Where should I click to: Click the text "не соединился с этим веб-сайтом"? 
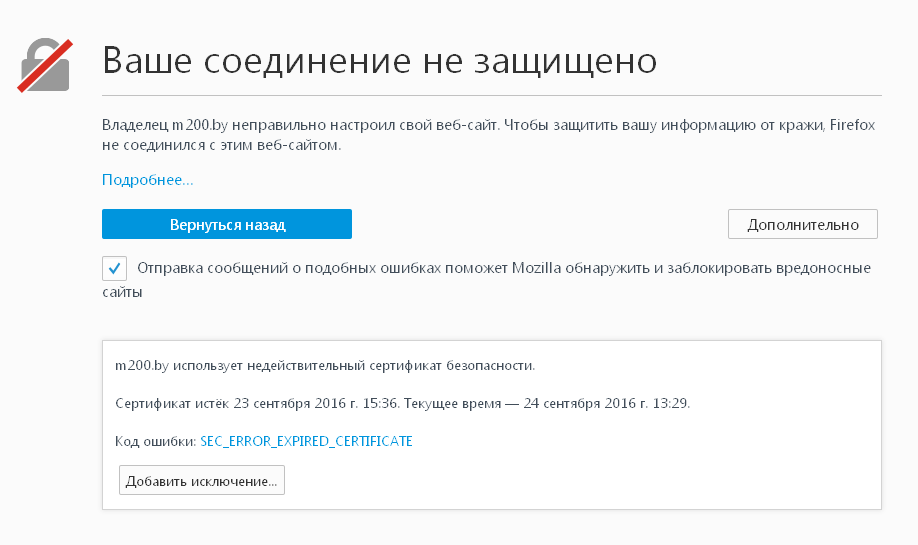click(221, 145)
